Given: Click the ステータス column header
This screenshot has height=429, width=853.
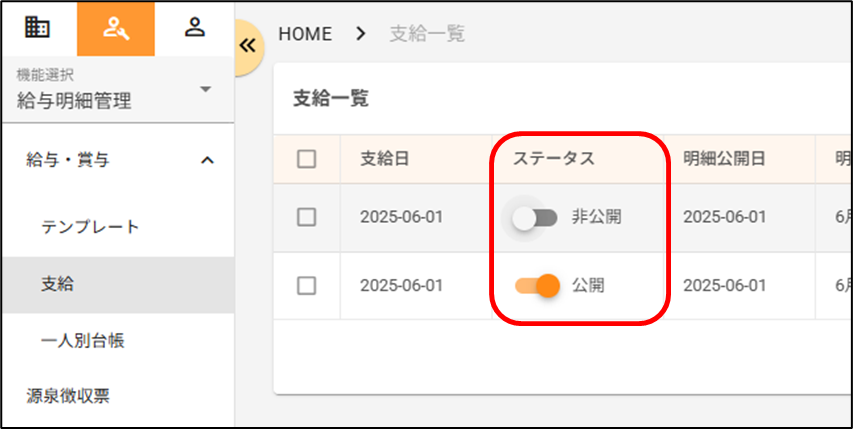Looking at the screenshot, I should (x=554, y=159).
